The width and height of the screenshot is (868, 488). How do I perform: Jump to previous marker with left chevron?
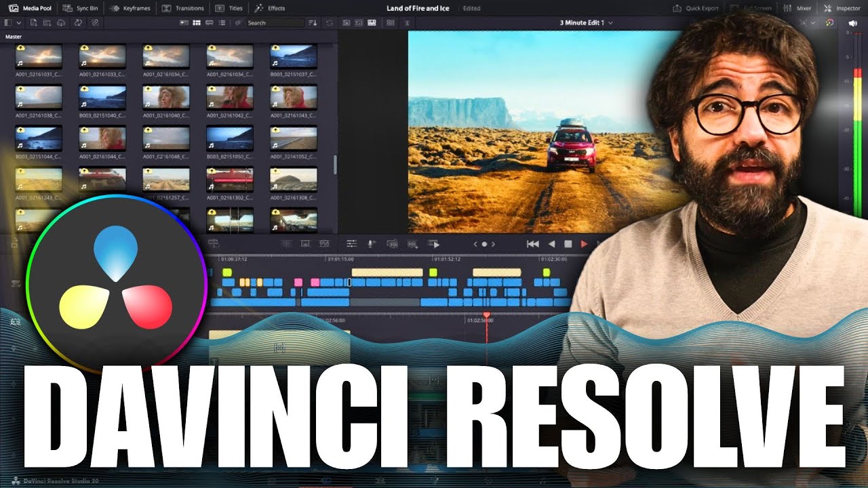[475, 244]
